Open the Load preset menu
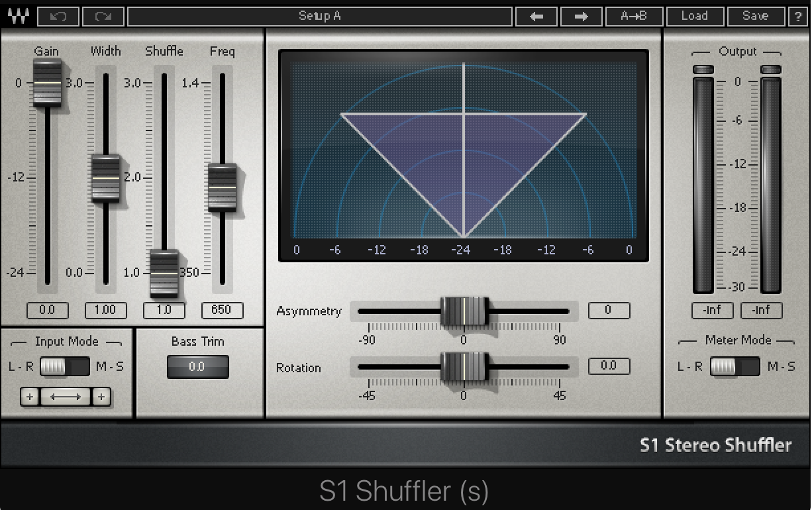Screen dimensions: 812x510 (x=694, y=16)
